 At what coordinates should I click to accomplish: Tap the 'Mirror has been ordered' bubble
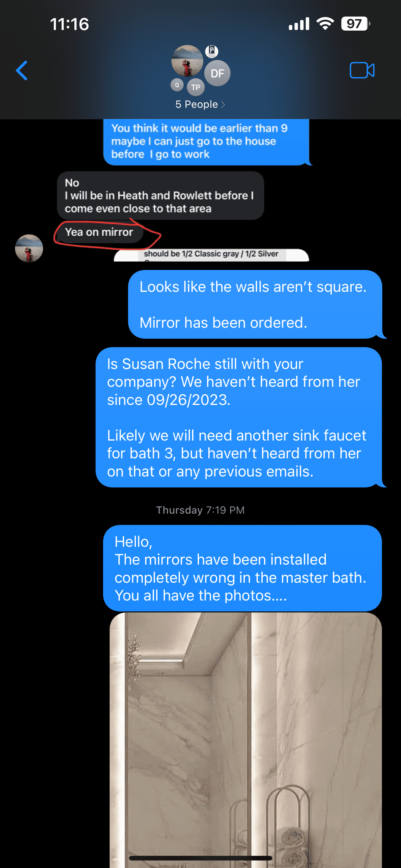pyautogui.click(x=255, y=305)
